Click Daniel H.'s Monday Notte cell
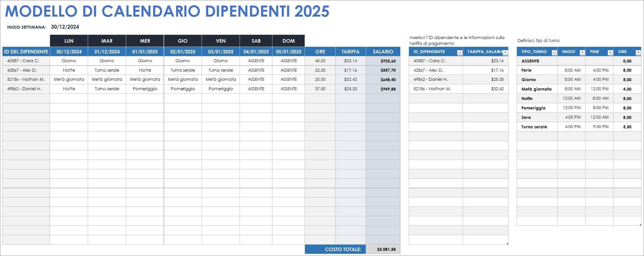 tap(69, 89)
